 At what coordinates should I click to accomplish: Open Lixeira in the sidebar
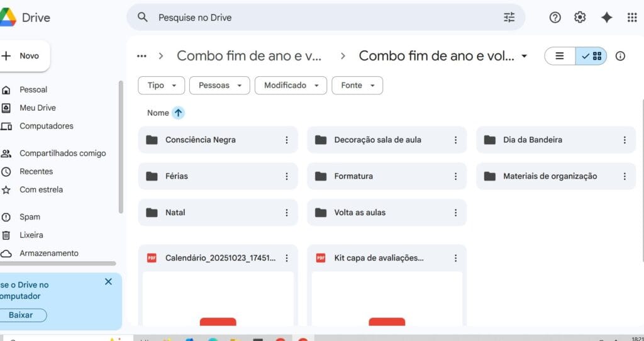(31, 235)
